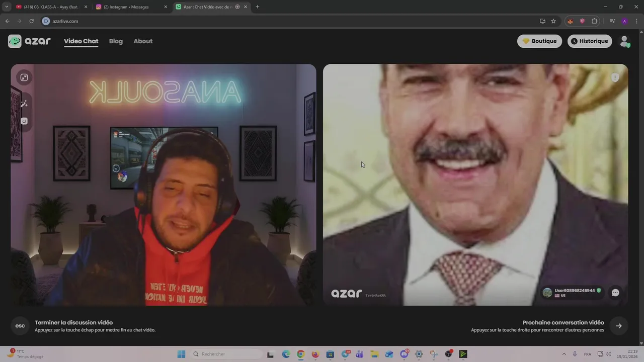Screen dimensions: 644x362
Task: Open volume control in system tray
Action: point(608,354)
